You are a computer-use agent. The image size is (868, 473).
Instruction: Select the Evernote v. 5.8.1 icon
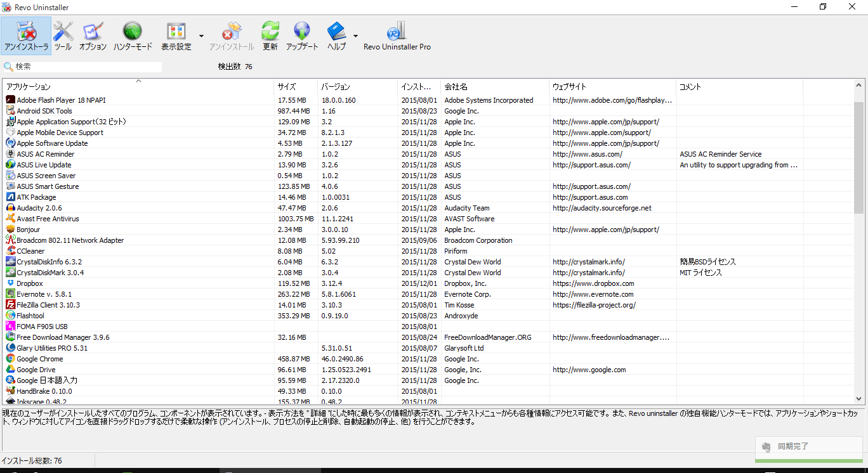10,294
